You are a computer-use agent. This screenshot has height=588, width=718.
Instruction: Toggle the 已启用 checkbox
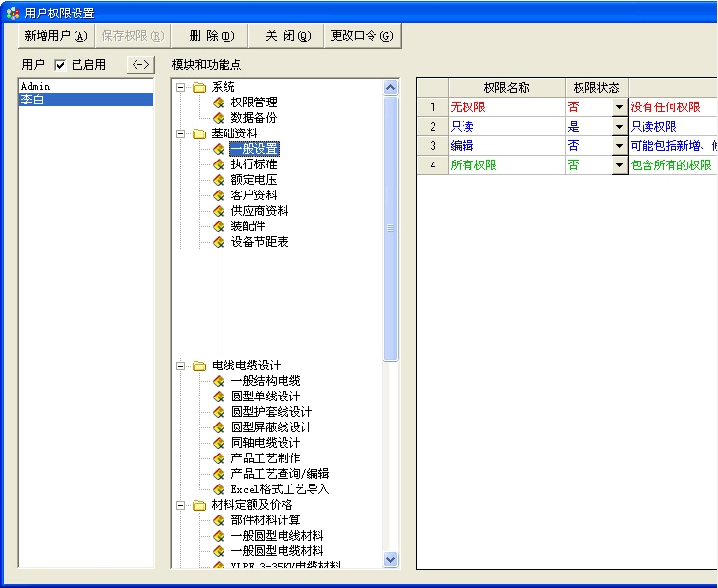point(60,65)
